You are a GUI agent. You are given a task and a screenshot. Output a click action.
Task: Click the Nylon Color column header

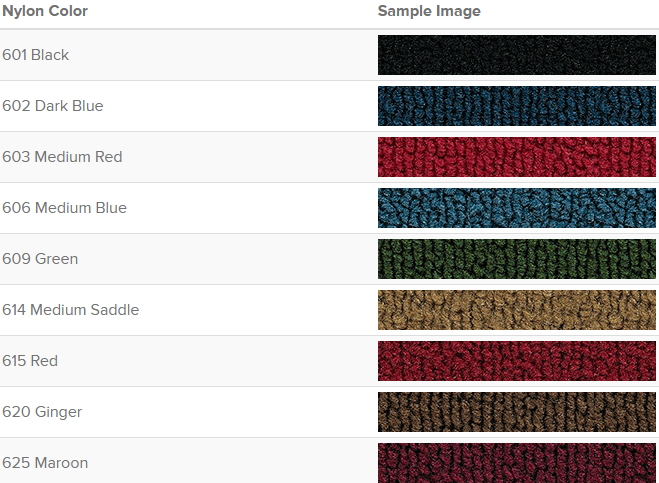(x=45, y=11)
